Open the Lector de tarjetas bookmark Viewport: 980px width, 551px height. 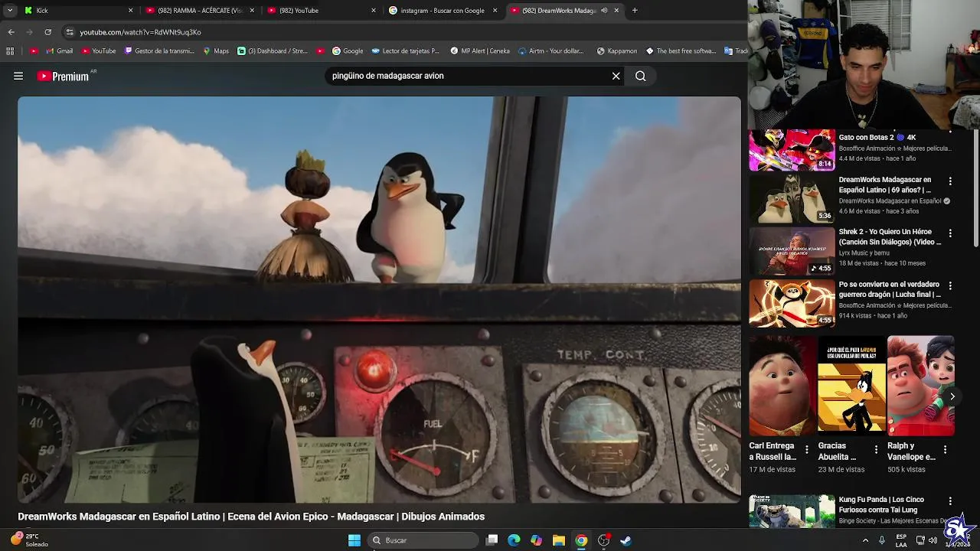[x=406, y=51]
